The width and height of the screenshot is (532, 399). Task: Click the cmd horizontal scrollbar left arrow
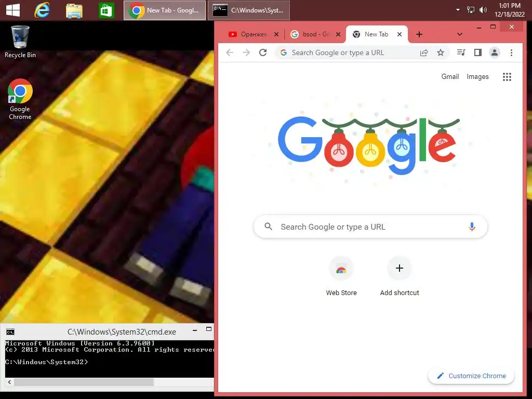click(9, 382)
